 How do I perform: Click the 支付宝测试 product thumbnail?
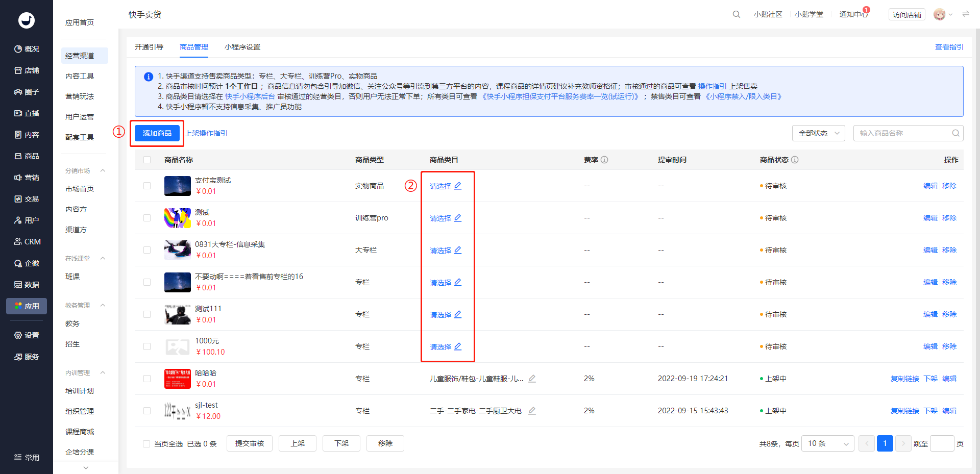[178, 186]
